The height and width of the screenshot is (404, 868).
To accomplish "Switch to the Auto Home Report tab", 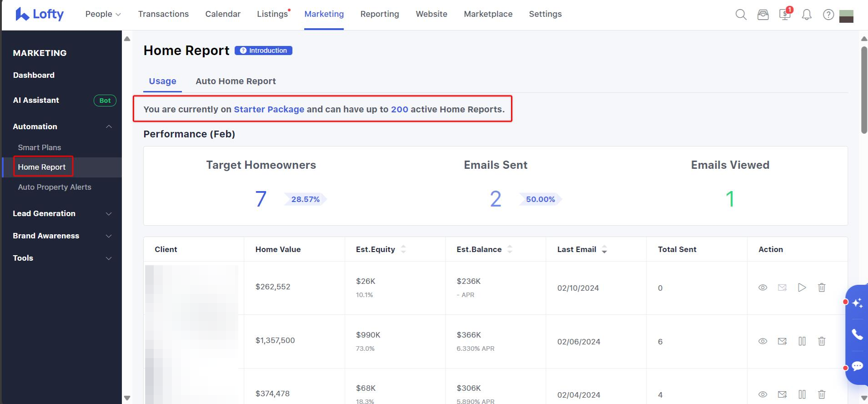I will pyautogui.click(x=236, y=81).
